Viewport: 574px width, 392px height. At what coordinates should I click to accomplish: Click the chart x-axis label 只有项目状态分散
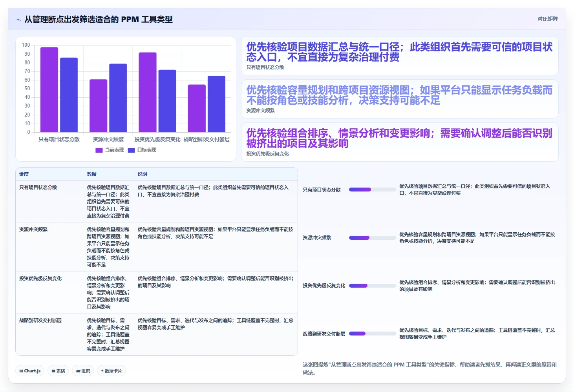59,139
